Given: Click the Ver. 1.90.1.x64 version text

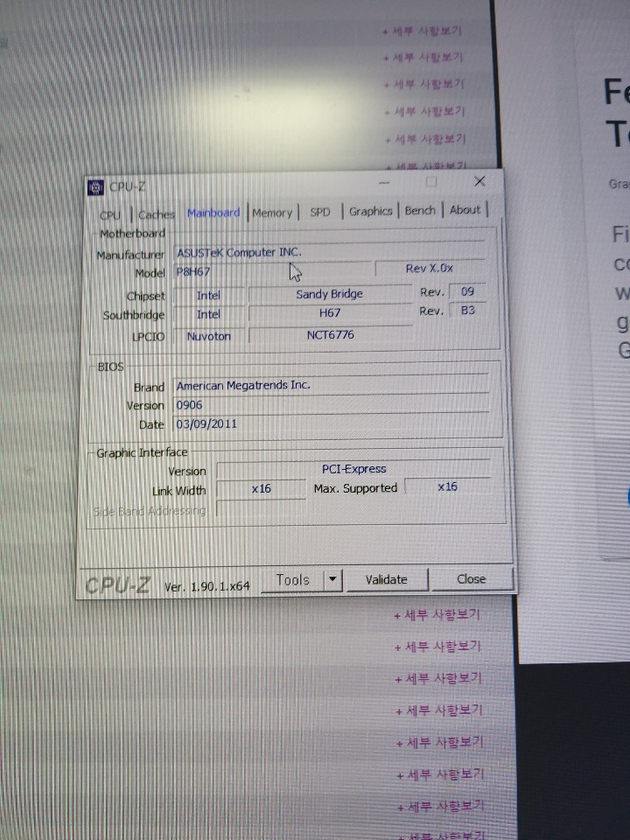Looking at the screenshot, I should click(206, 586).
